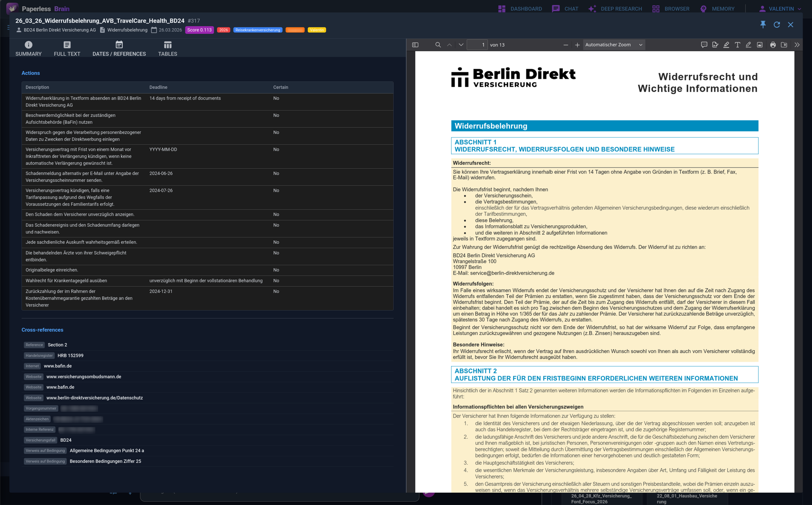Select the PDF freehand draw tool
812x505 pixels.
pyautogui.click(x=748, y=45)
